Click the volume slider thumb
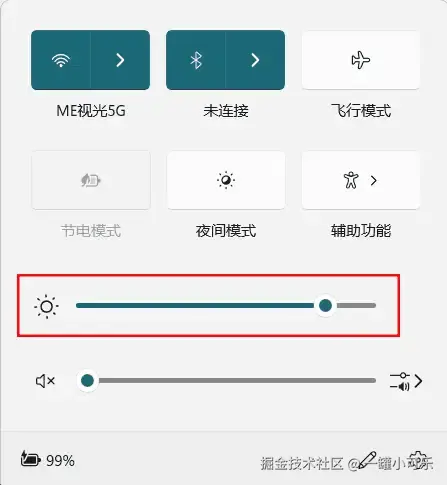447x485 pixels. 87,381
